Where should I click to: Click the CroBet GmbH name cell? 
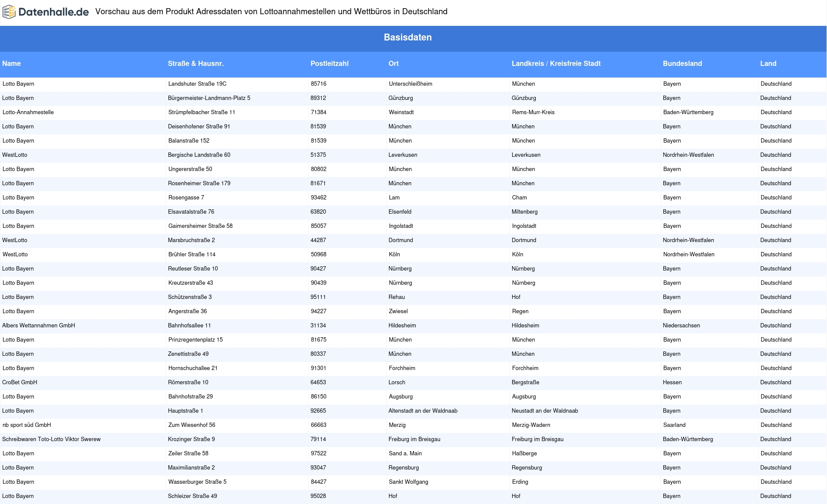pos(20,383)
